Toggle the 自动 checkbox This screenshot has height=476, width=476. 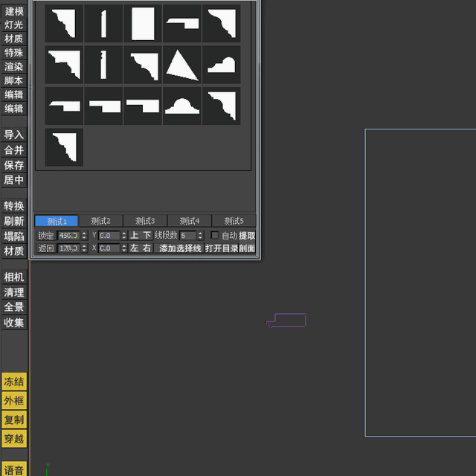click(x=214, y=235)
